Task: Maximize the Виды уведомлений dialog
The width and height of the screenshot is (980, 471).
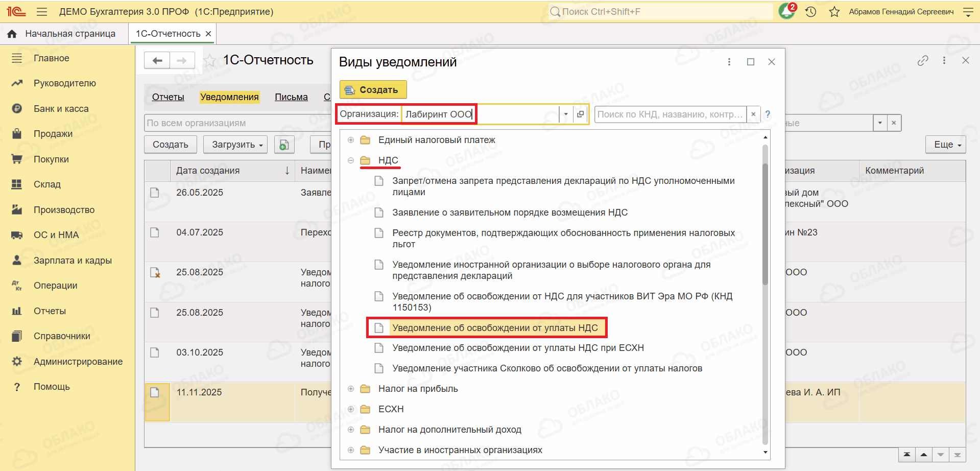Action: pyautogui.click(x=751, y=62)
